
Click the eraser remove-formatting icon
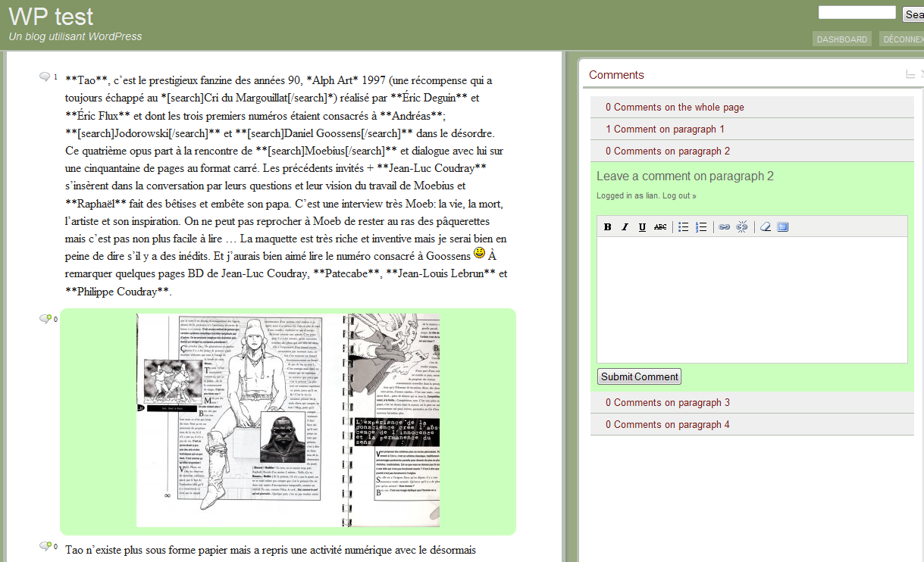(766, 227)
